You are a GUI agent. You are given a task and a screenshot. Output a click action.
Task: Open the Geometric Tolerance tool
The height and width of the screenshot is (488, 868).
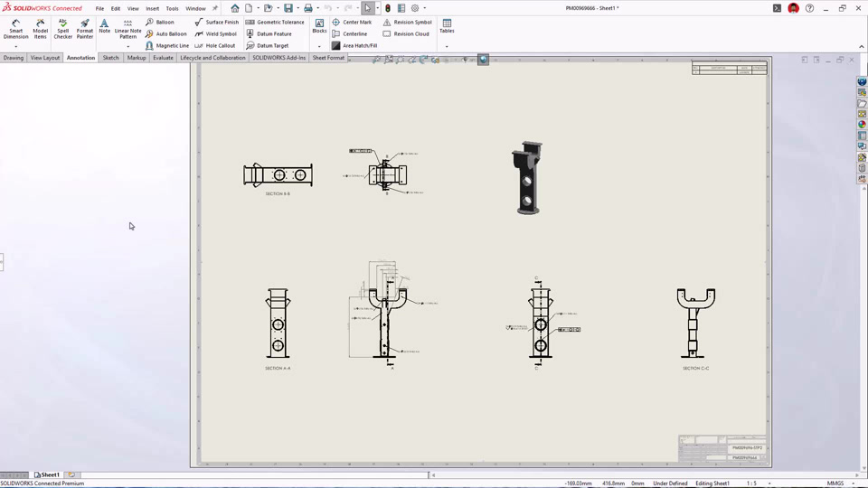tap(275, 22)
